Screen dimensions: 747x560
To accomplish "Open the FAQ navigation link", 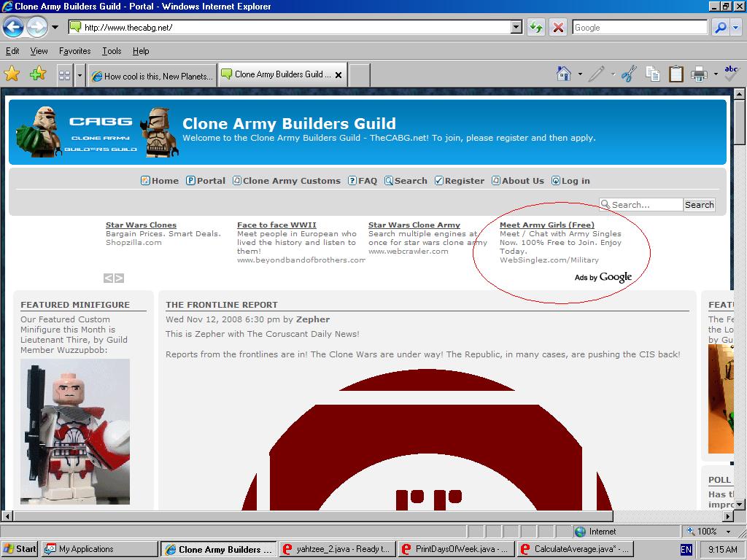I will (x=363, y=181).
